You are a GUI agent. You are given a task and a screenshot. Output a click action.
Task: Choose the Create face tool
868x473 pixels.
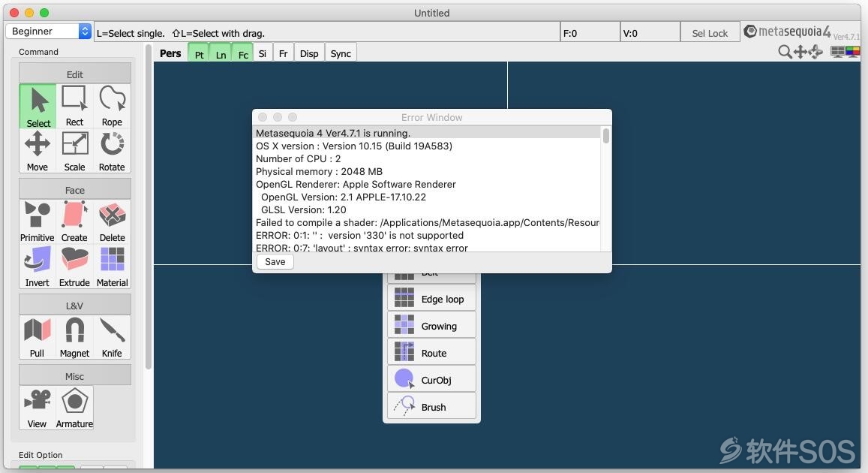coord(75,221)
